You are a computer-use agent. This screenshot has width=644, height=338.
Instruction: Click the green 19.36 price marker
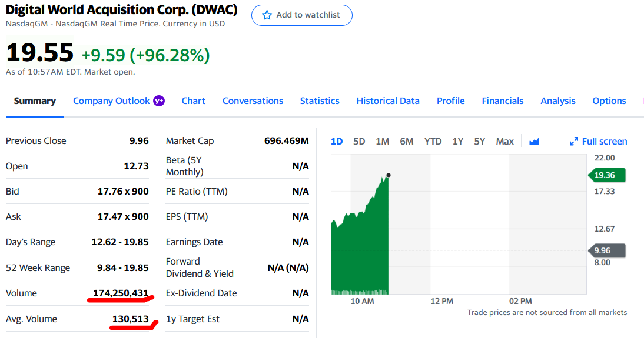pyautogui.click(x=607, y=175)
